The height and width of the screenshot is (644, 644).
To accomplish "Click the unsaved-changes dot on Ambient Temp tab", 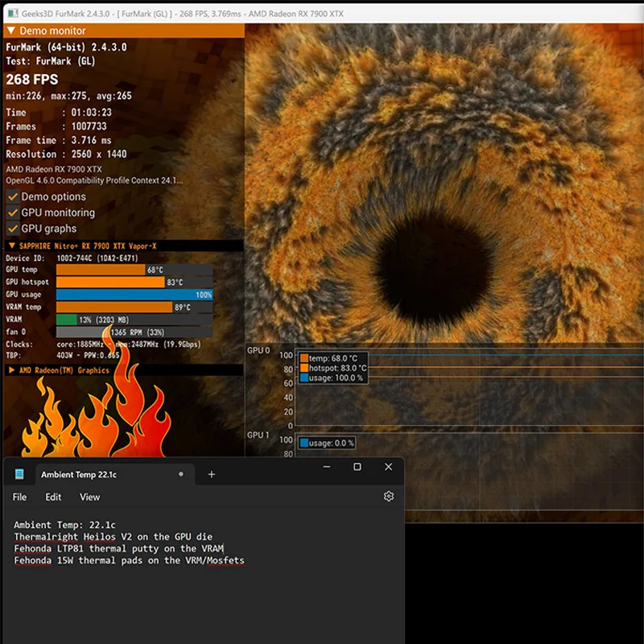I will pos(181,474).
